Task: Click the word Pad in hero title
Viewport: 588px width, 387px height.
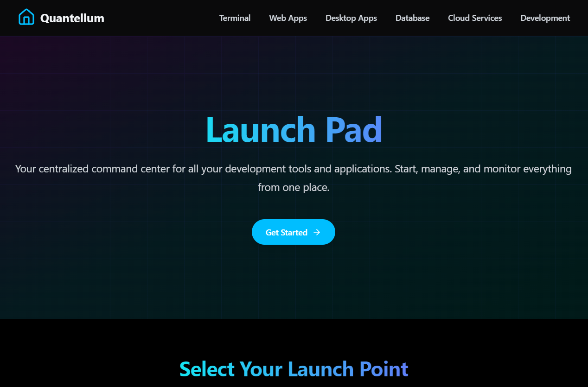Action: (354, 129)
